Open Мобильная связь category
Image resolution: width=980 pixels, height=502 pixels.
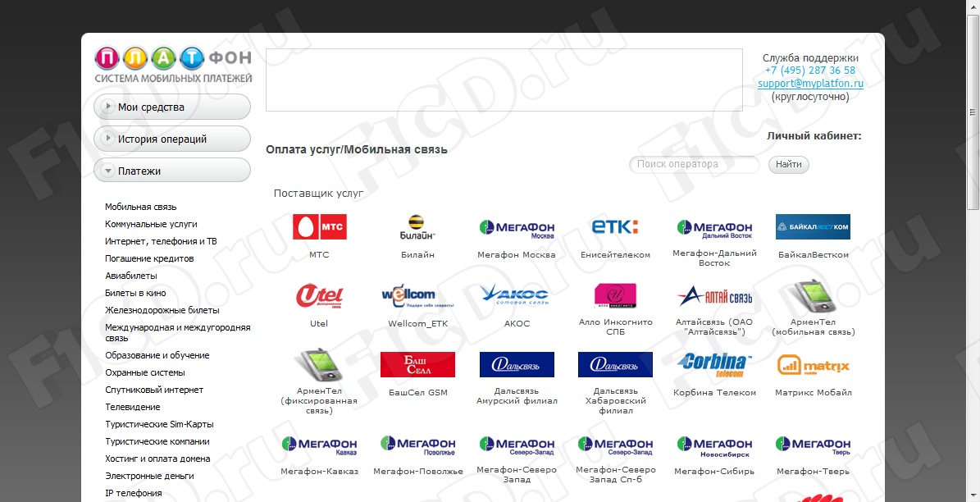click(x=140, y=207)
